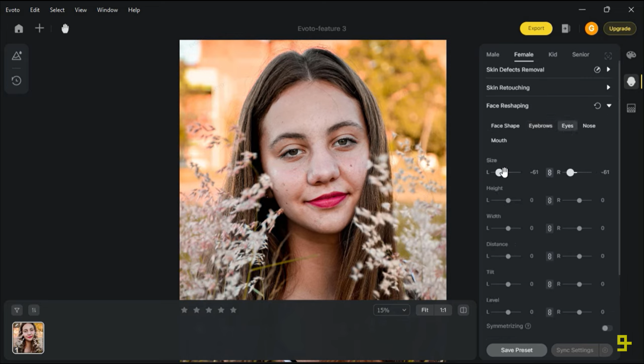Open the image adjustments icon in left sidebar
The image size is (644, 364).
coord(16,55)
